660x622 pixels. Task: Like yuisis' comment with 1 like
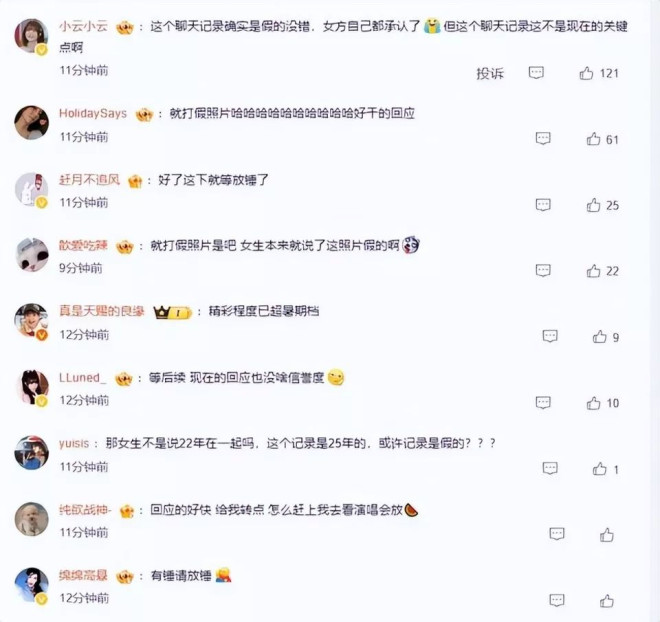click(x=599, y=468)
